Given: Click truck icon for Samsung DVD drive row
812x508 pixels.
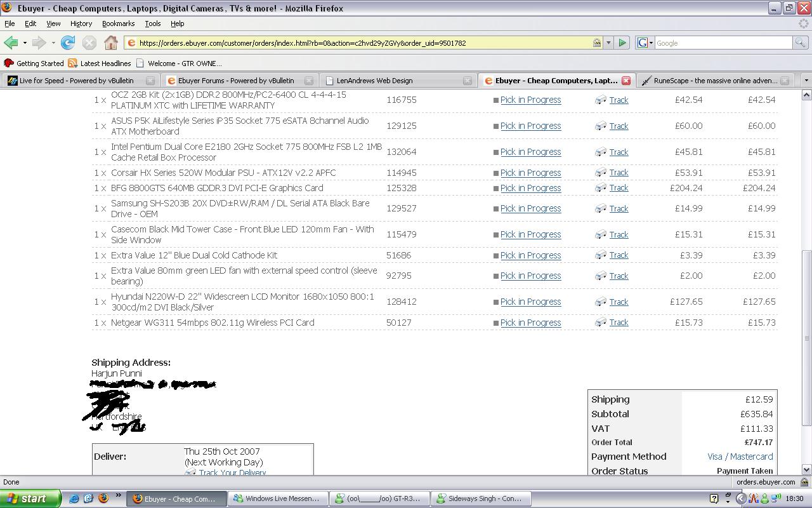Looking at the screenshot, I should coord(600,208).
